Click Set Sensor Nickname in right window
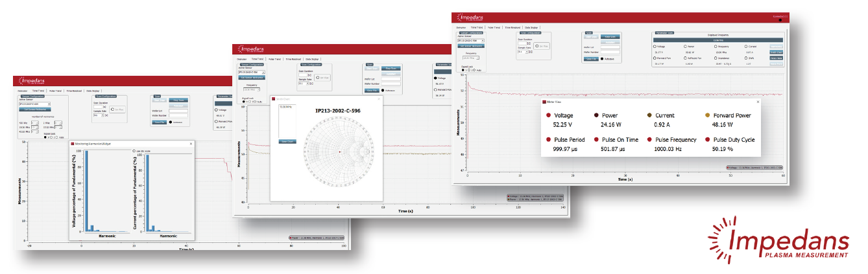 (x=471, y=46)
